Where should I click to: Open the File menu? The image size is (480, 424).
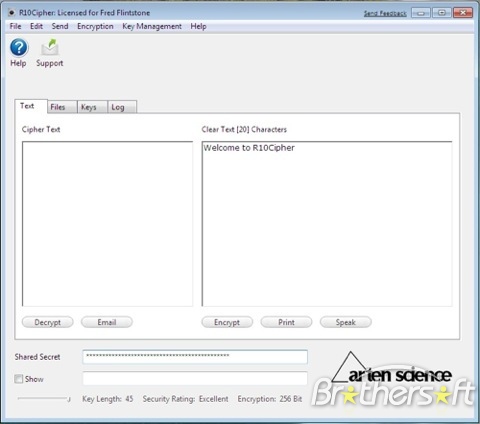[x=15, y=26]
